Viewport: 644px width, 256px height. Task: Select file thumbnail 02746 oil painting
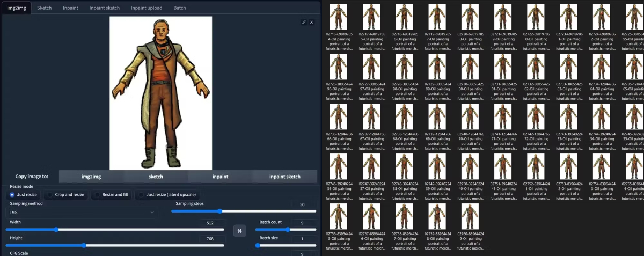(339, 166)
